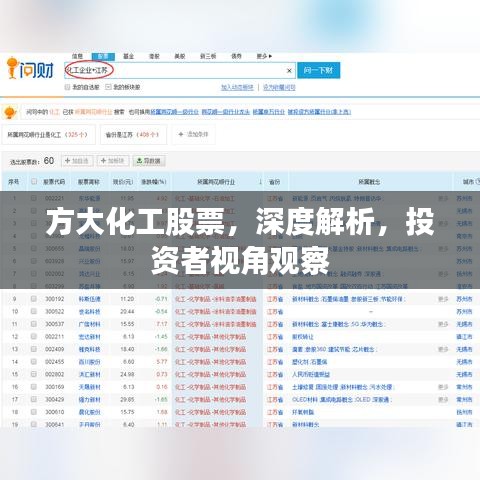Click the 现价(元) column header
Viewport: 480px width, 480px height.
[x=123, y=182]
